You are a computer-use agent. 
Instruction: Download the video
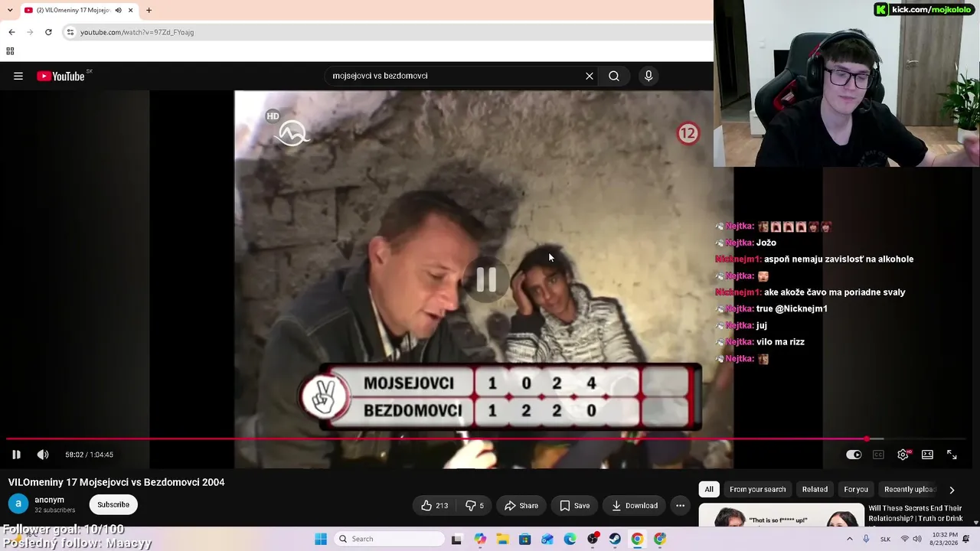[x=635, y=505]
